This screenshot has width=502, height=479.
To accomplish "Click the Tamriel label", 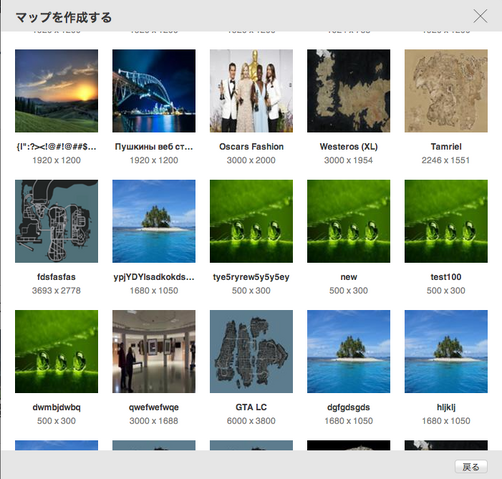I will pos(446,147).
